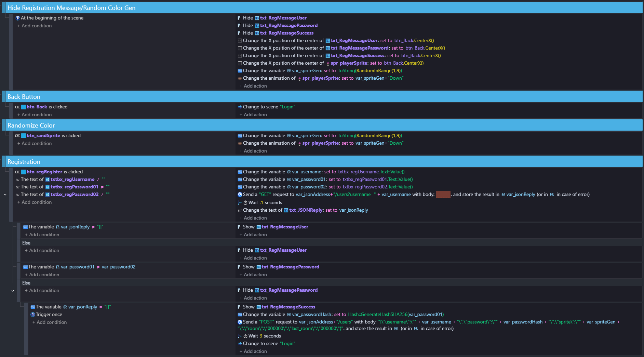The width and height of the screenshot is (644, 357).
Task: Select the 'Back Button' group header
Action: point(323,97)
